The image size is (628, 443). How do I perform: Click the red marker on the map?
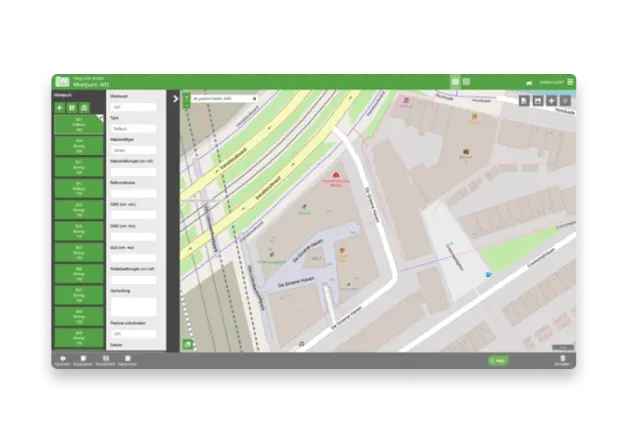336,175
